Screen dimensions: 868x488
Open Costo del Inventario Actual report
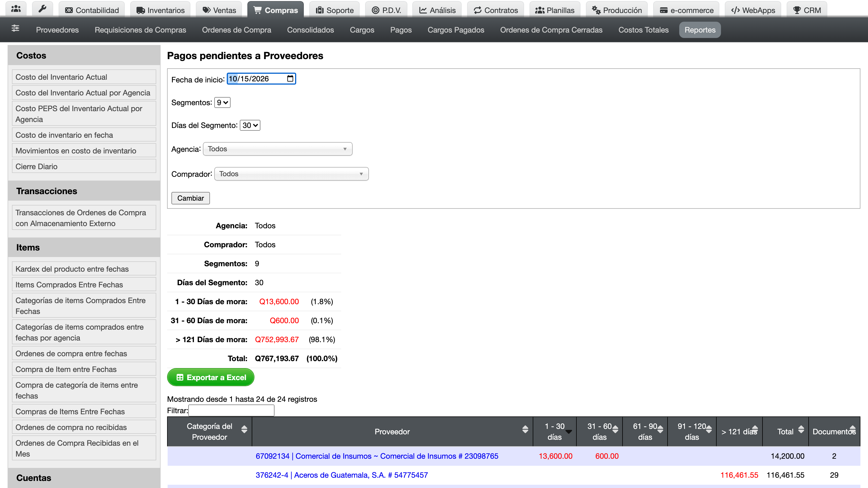[x=84, y=77]
